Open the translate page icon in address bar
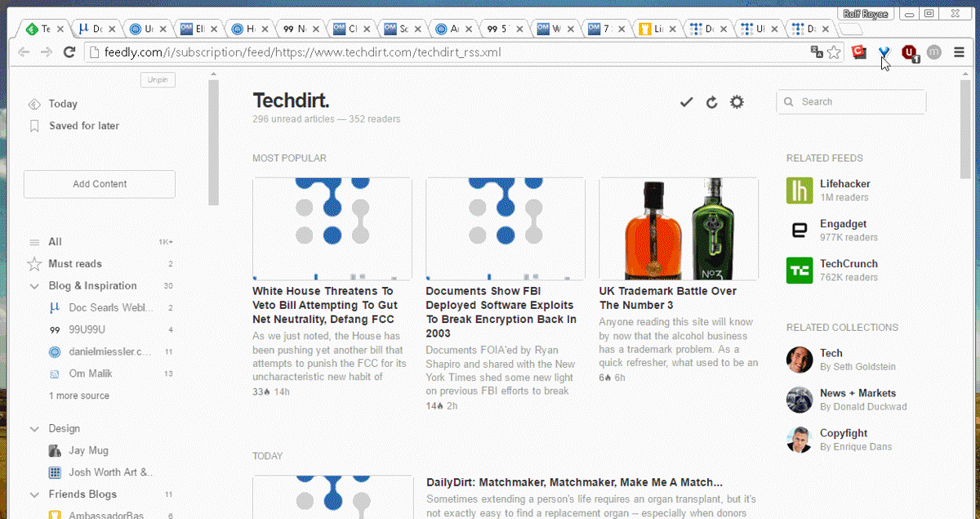 (x=816, y=52)
